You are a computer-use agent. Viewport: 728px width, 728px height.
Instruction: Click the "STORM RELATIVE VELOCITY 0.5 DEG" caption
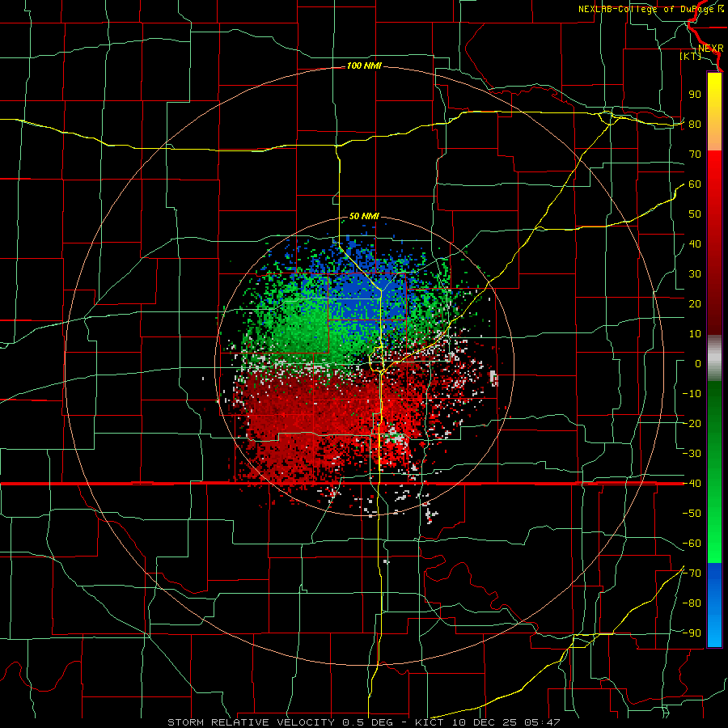280,722
